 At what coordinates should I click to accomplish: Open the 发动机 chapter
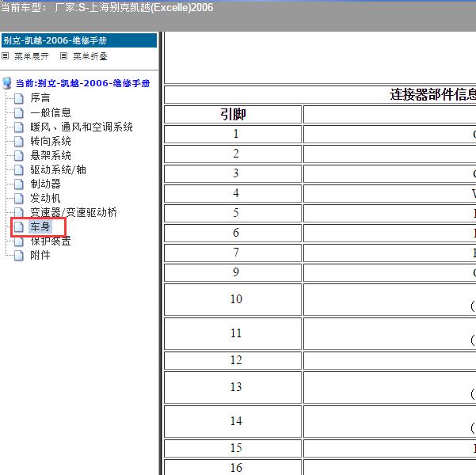click(x=45, y=198)
